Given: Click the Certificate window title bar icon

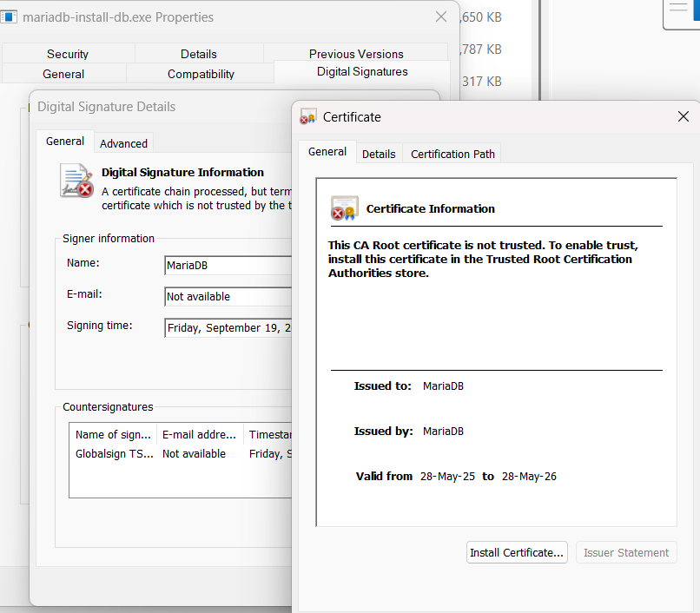Looking at the screenshot, I should pyautogui.click(x=308, y=117).
